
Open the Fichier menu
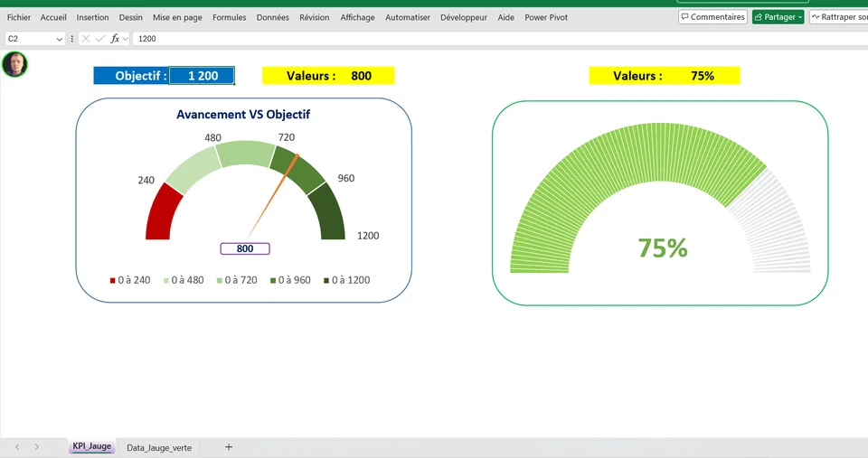coord(19,17)
